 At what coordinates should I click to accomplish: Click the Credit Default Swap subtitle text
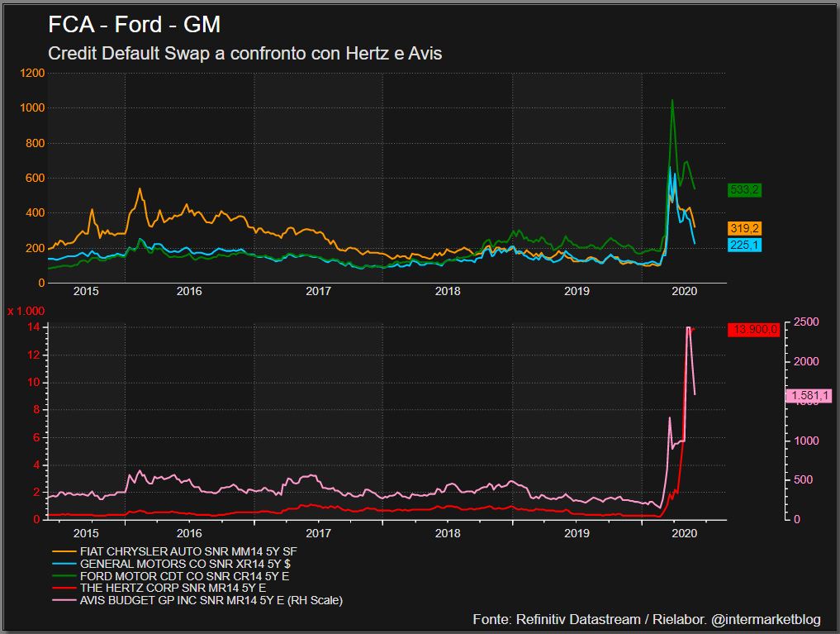245,54
